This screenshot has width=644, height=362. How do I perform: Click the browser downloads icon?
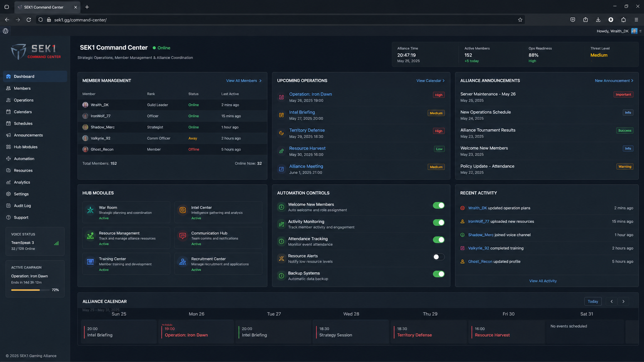click(598, 20)
